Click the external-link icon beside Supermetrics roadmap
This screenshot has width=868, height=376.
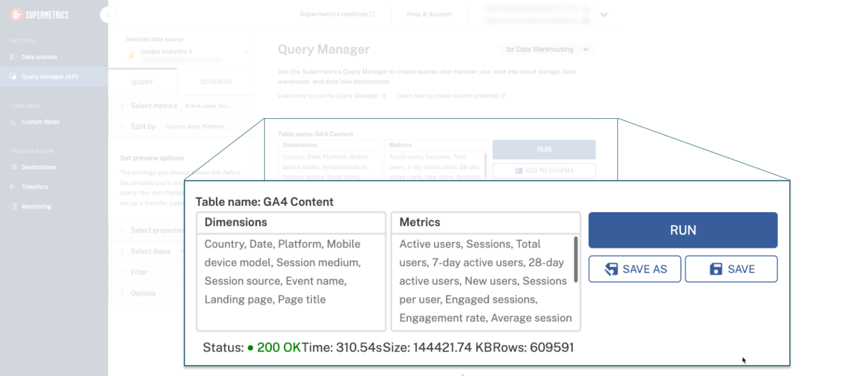click(x=374, y=14)
